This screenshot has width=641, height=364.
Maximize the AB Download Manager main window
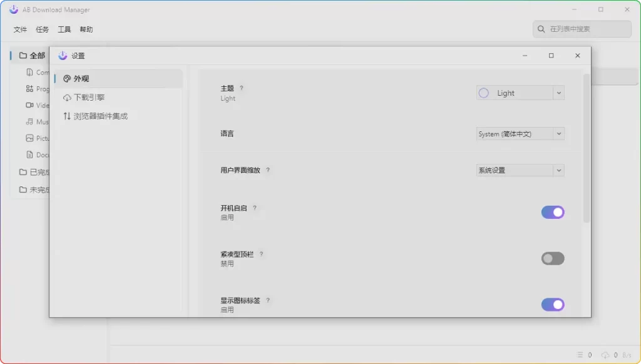pos(600,9)
